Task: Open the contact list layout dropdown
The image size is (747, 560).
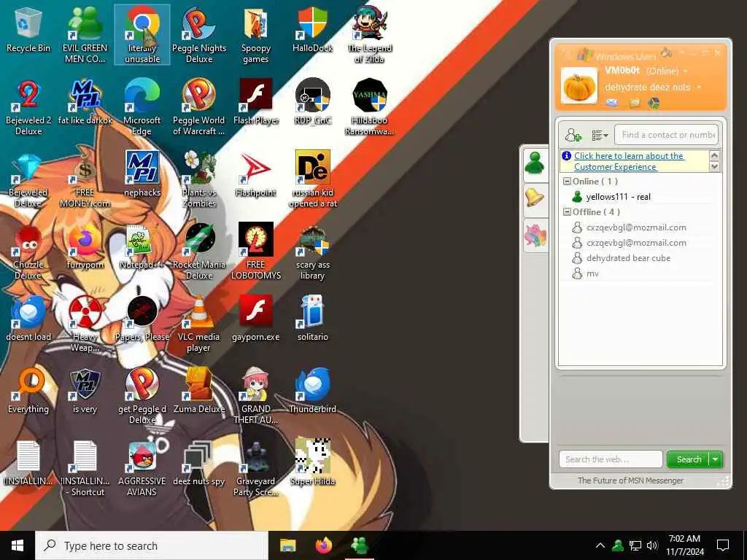Action: tap(600, 135)
